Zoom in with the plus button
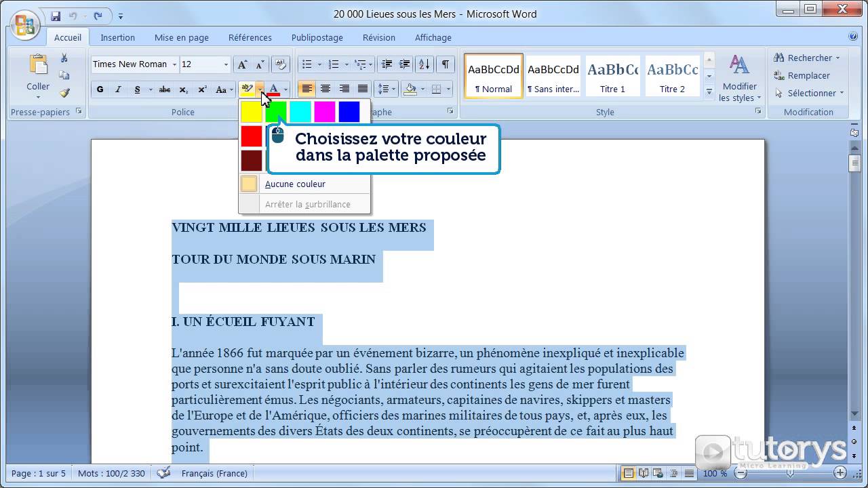The image size is (868, 488). point(840,473)
